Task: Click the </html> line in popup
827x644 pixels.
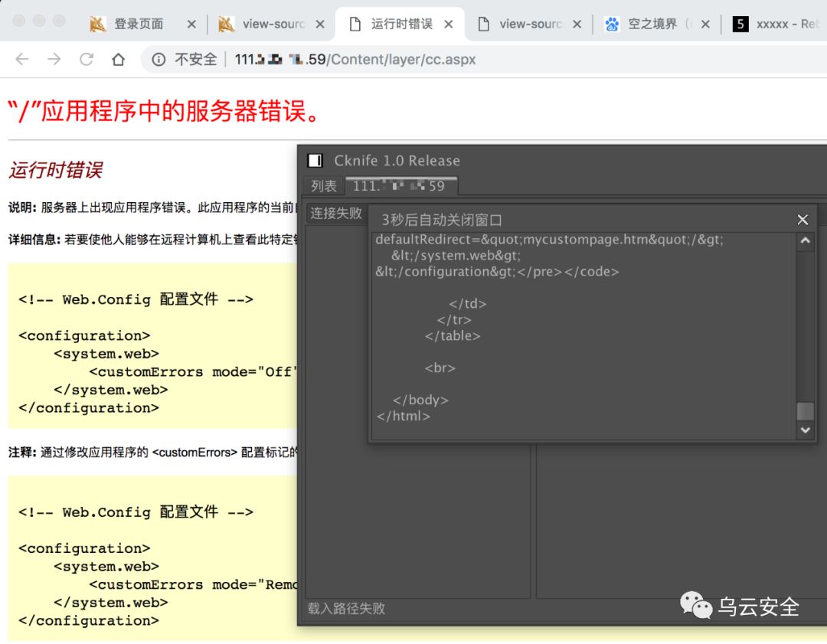Action: coord(403,416)
